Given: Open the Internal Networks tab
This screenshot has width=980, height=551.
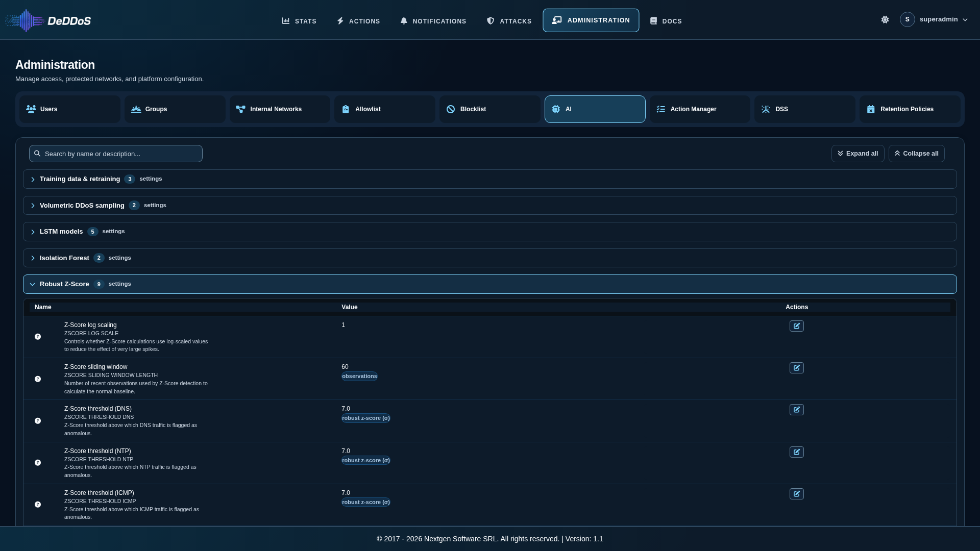Looking at the screenshot, I should [280, 109].
